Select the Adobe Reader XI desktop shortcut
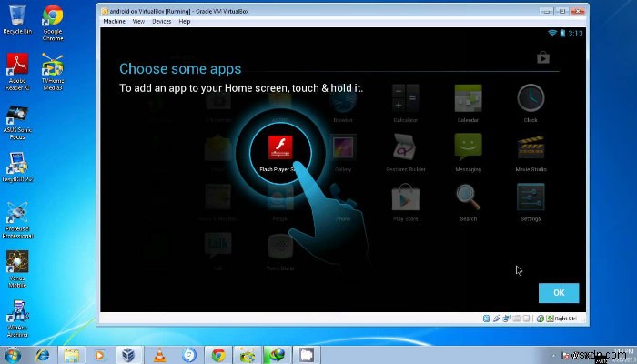 [x=17, y=71]
